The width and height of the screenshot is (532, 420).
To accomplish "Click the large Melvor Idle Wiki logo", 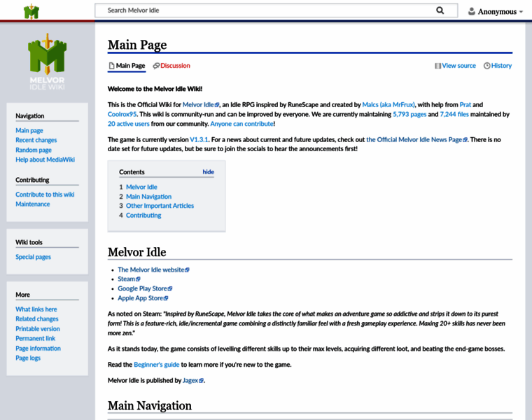I will coord(47,62).
